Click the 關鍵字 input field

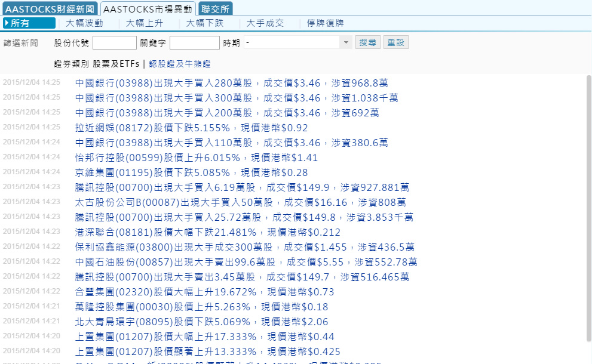coord(194,42)
